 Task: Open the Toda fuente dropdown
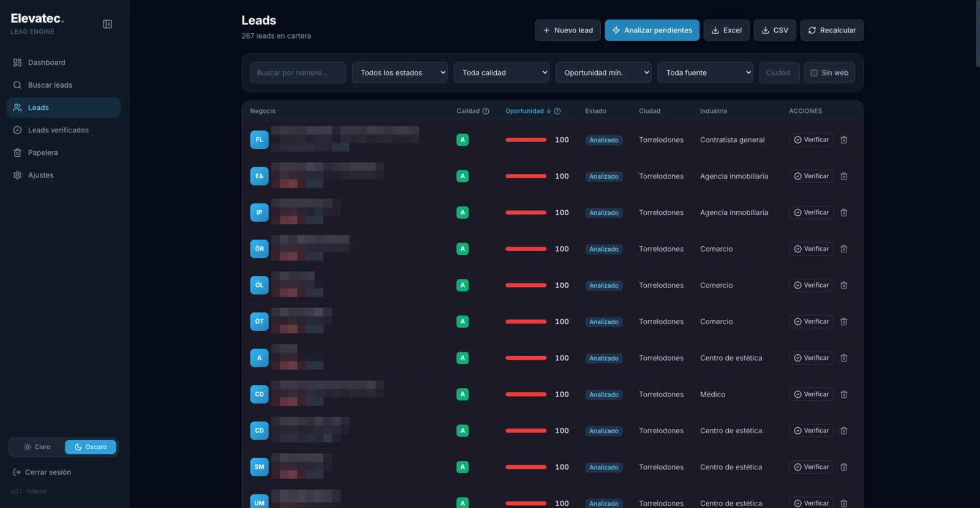(x=705, y=72)
